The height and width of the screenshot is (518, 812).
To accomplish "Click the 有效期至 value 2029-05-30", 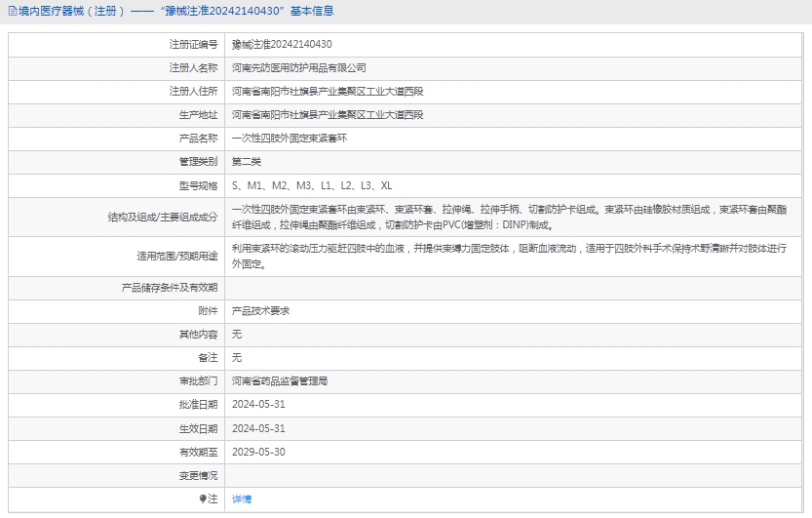I will pos(258,452).
